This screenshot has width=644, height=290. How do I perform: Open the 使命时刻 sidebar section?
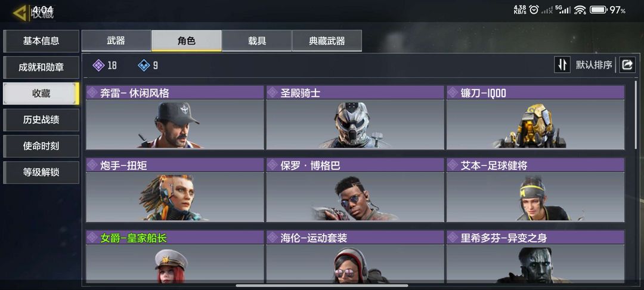[x=41, y=146]
